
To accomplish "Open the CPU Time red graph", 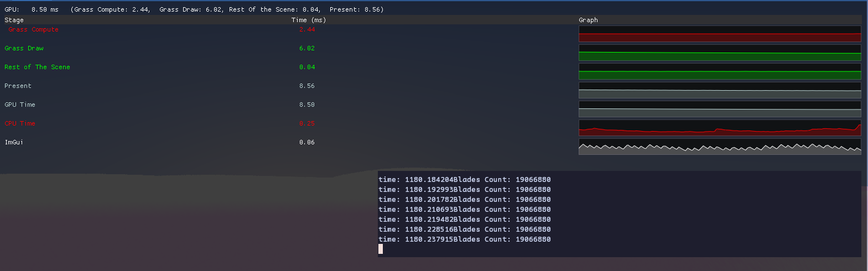I will click(x=720, y=128).
